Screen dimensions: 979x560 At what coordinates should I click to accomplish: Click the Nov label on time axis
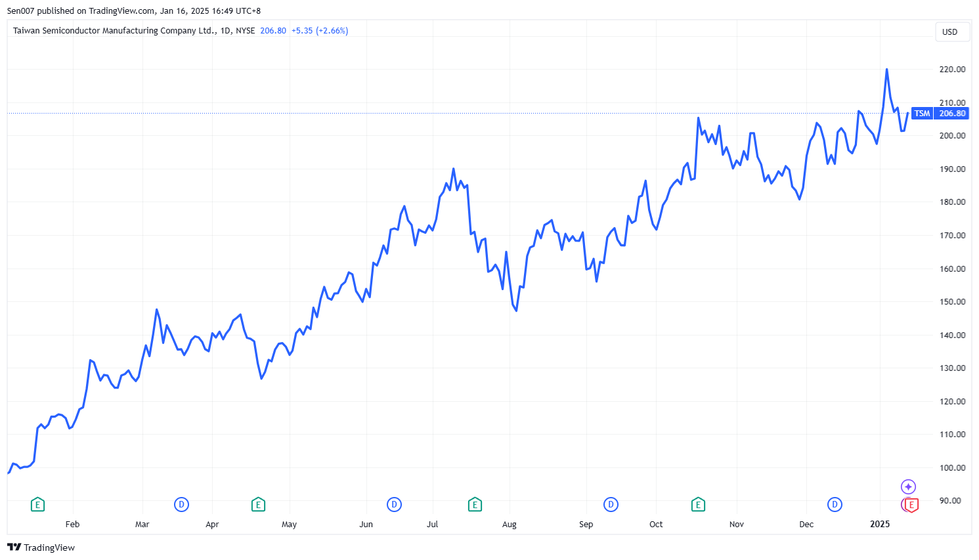(737, 524)
